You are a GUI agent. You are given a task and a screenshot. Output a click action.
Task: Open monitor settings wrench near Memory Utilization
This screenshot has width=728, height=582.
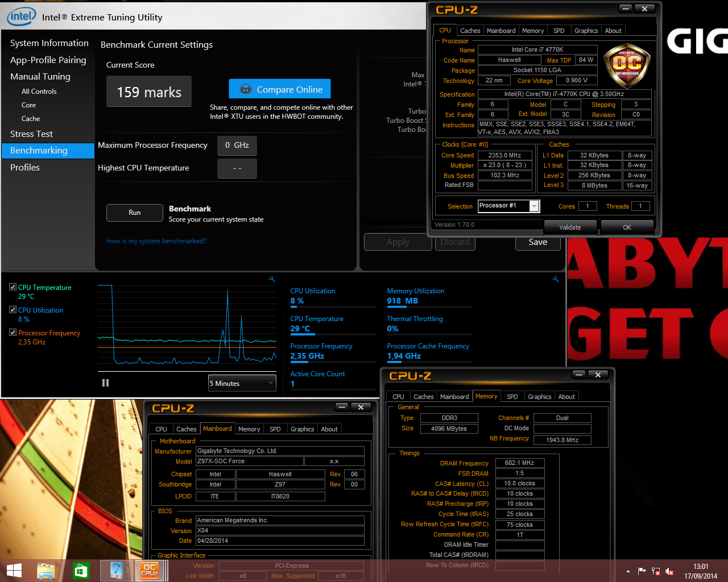tap(555, 279)
